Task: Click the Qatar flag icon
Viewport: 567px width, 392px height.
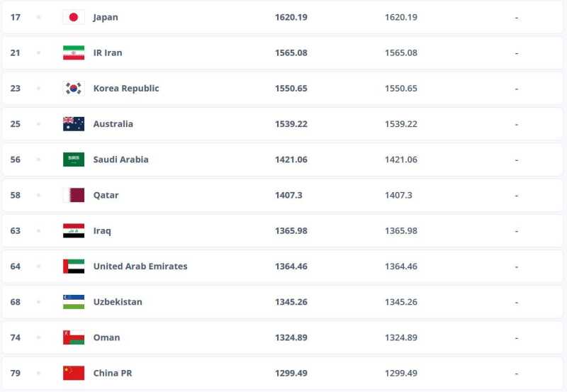Action: point(73,195)
